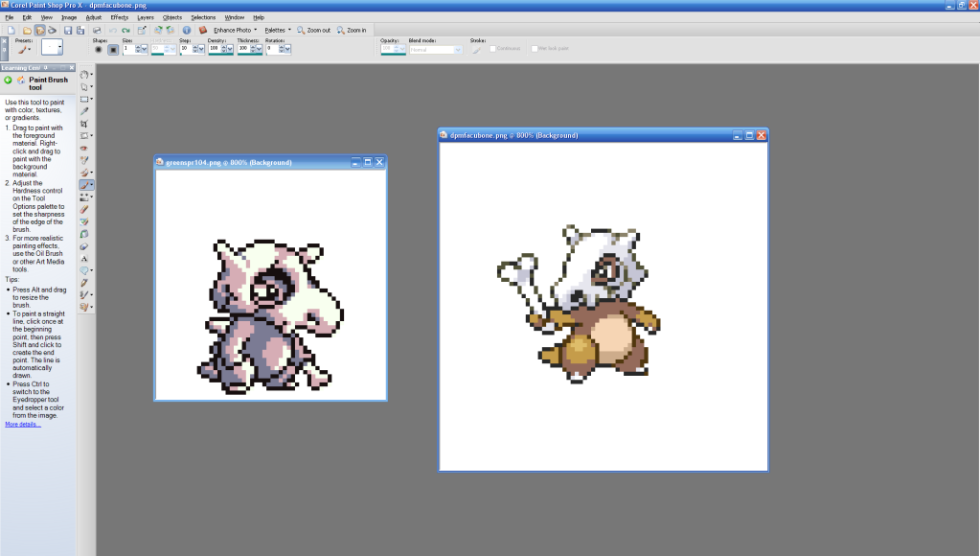Toggle the Continuous checkbox
This screenshot has height=556, width=980.
pos(493,48)
